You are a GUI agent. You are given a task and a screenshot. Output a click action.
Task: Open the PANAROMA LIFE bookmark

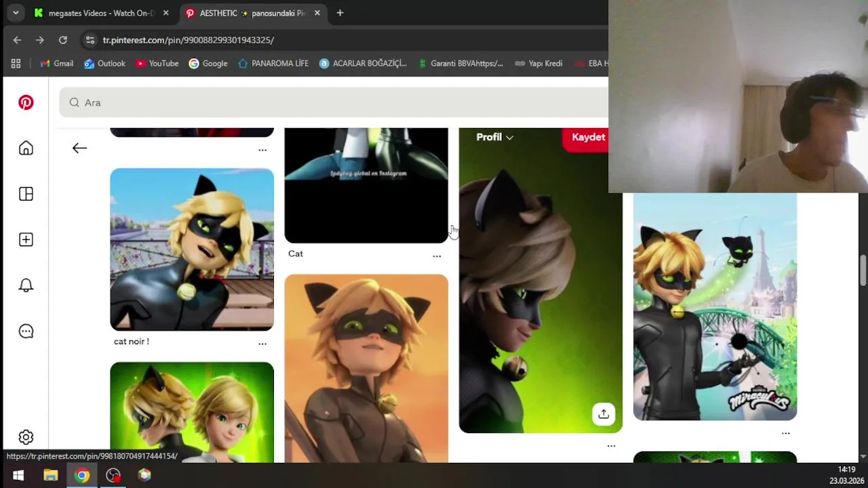point(273,63)
